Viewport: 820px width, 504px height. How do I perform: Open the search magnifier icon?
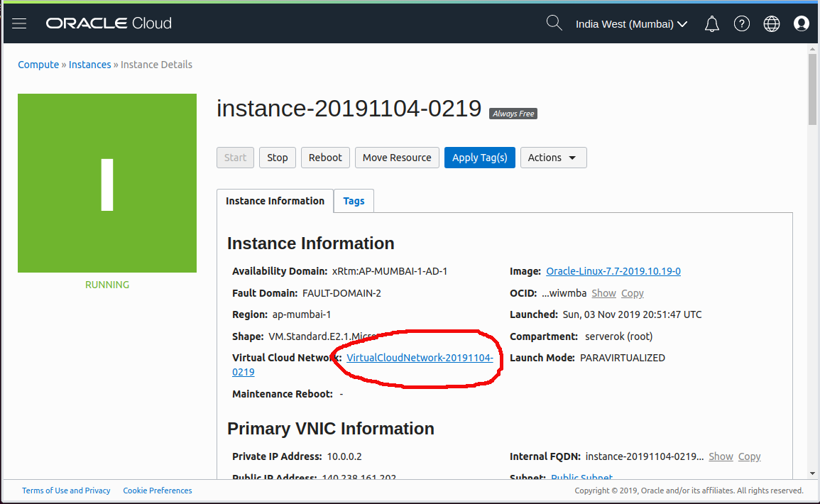(554, 23)
